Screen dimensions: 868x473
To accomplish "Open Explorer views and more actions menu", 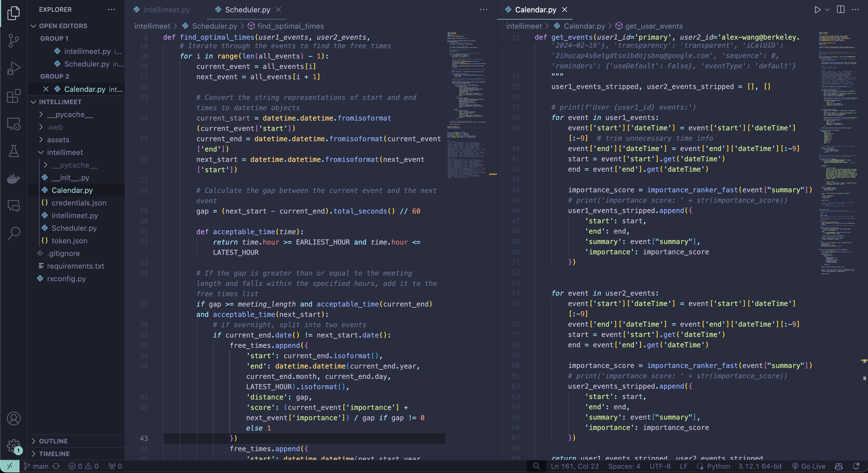I will [111, 9].
